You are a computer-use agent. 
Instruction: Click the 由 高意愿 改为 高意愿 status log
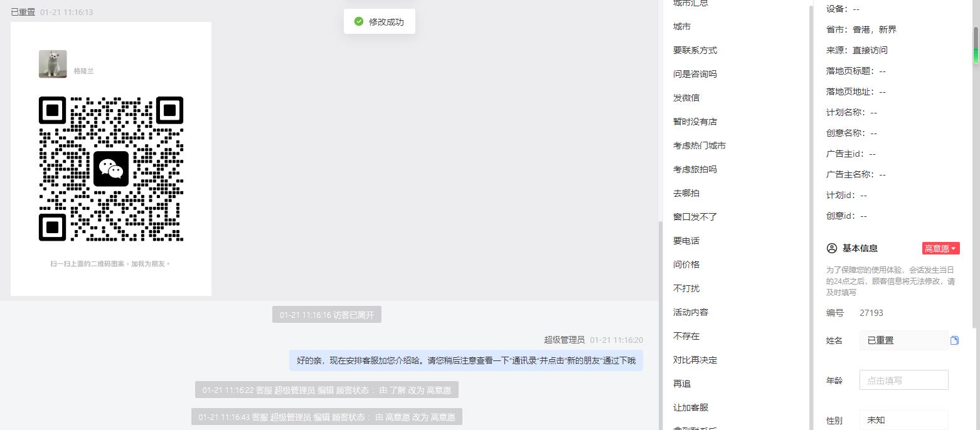point(327,417)
